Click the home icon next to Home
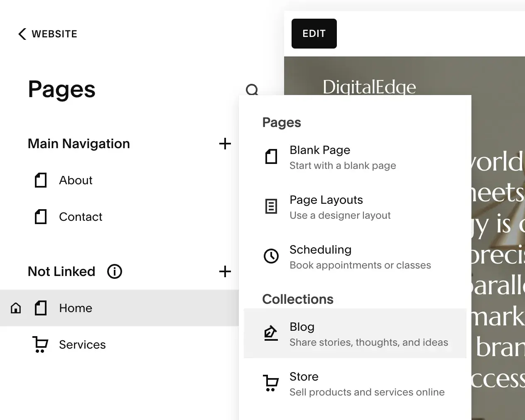 (x=15, y=308)
